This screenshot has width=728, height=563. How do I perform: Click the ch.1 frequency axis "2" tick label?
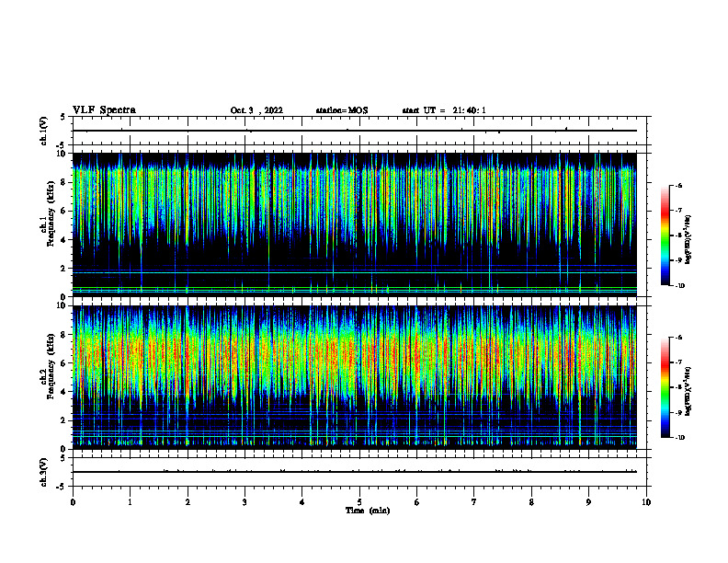(63, 269)
